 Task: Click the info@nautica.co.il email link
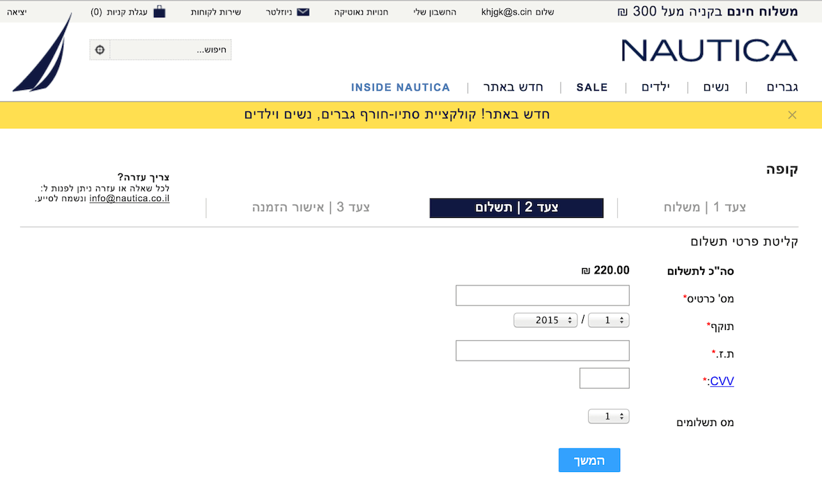coord(130,198)
